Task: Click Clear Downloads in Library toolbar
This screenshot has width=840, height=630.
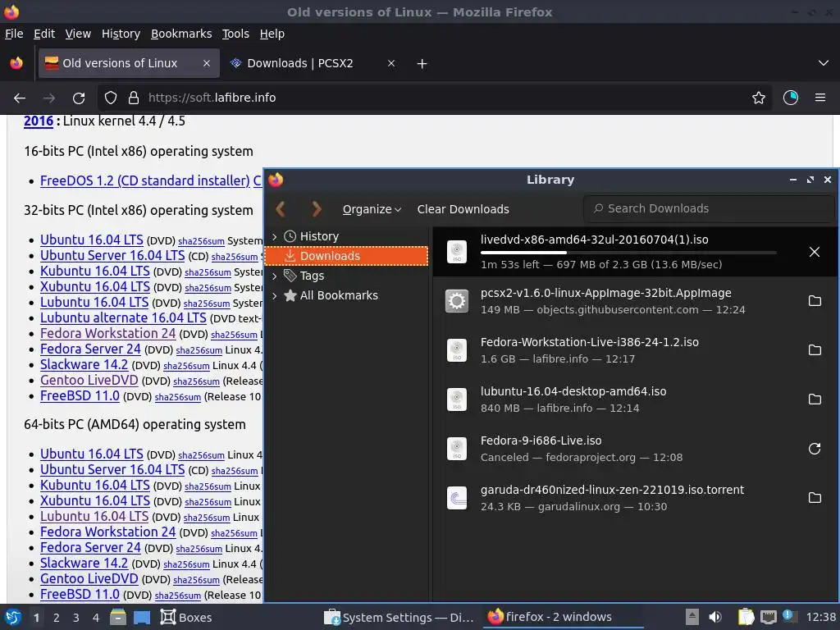Action: 463,209
